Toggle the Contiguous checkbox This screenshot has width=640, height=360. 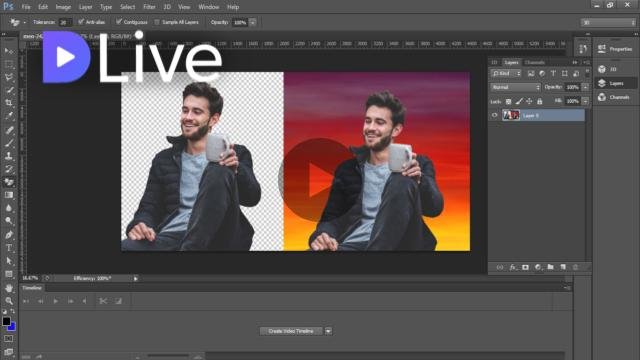[x=119, y=22]
